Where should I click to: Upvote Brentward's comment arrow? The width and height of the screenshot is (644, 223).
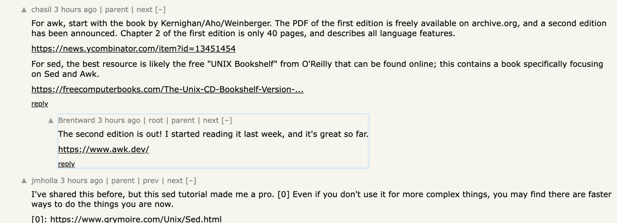pyautogui.click(x=51, y=121)
